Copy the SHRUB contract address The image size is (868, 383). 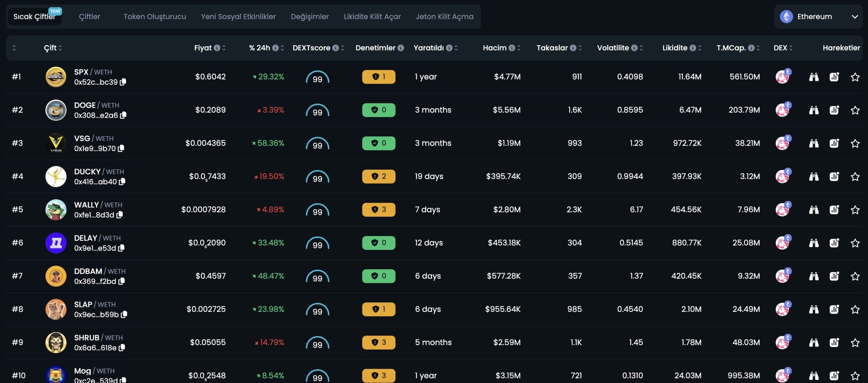pyautogui.click(x=122, y=347)
